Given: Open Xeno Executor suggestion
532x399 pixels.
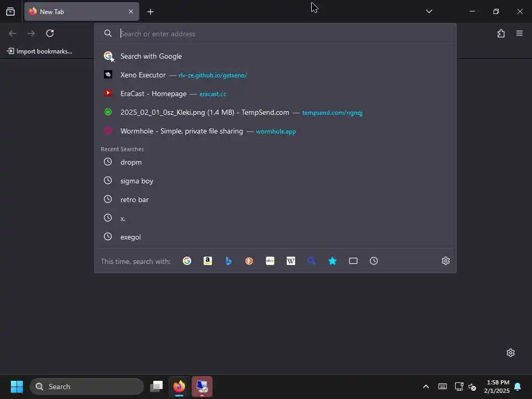Looking at the screenshot, I should coord(275,75).
